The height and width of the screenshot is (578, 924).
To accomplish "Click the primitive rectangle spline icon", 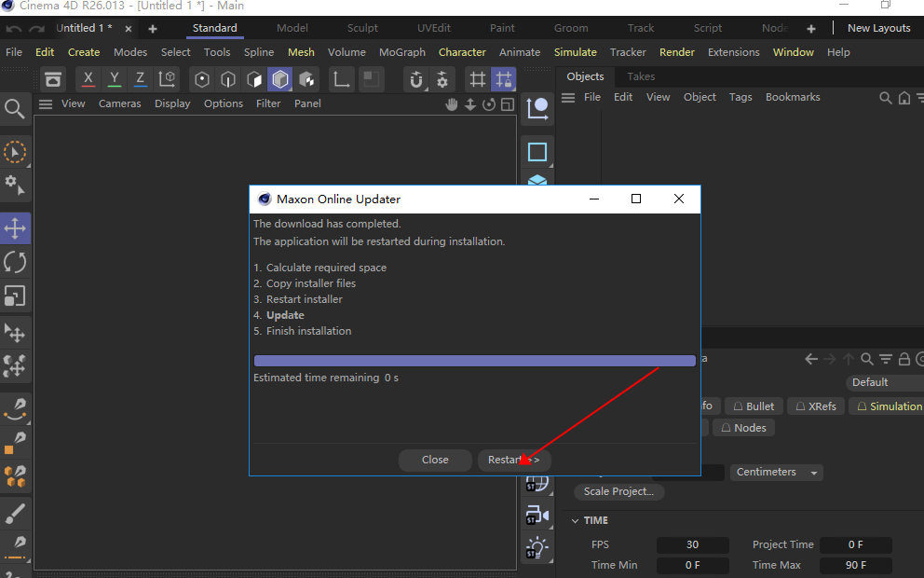I will [x=537, y=152].
